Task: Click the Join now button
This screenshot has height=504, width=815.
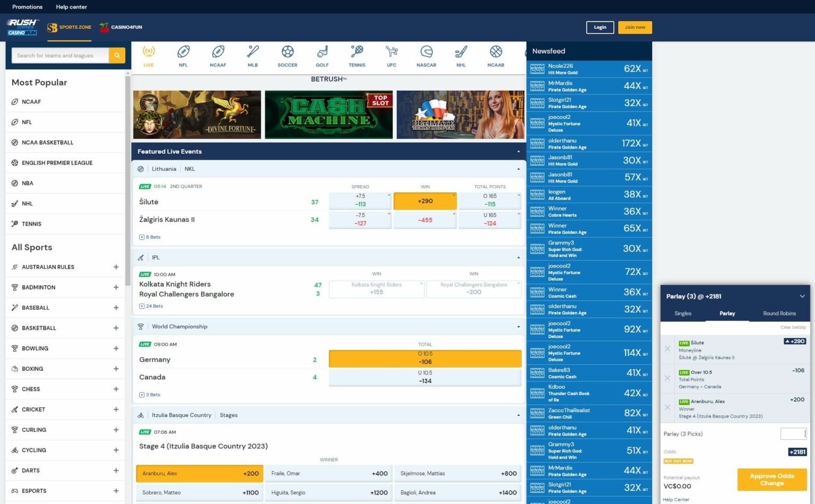Action: [x=635, y=27]
